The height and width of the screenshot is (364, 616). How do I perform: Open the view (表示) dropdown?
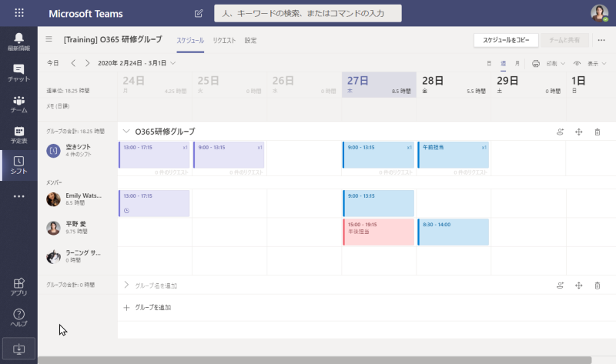pos(597,64)
